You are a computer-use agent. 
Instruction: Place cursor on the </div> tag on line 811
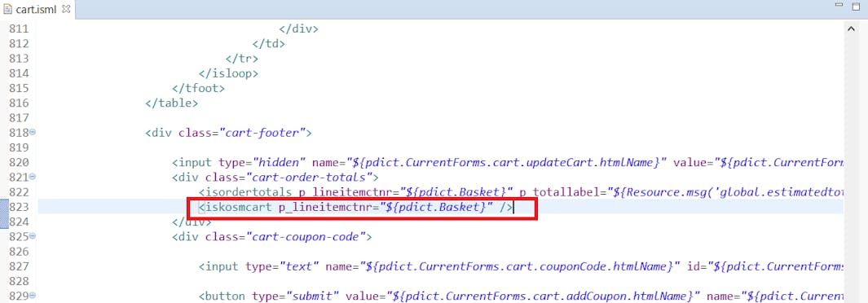point(299,29)
